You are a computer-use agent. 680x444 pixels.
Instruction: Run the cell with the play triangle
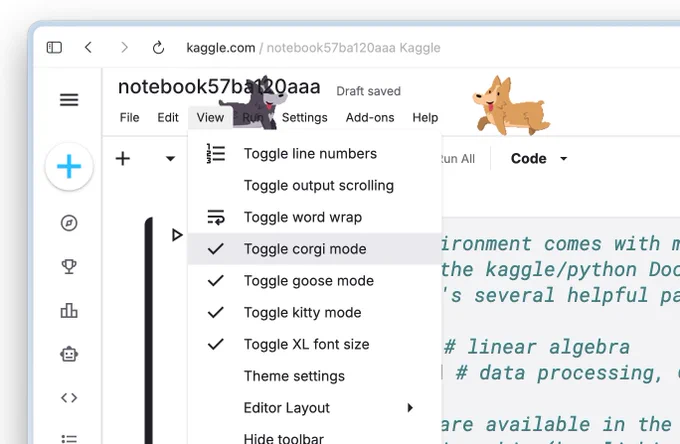177,235
